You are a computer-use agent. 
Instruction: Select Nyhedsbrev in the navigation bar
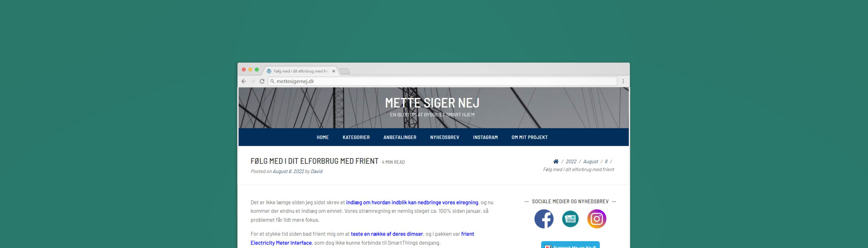tap(445, 137)
